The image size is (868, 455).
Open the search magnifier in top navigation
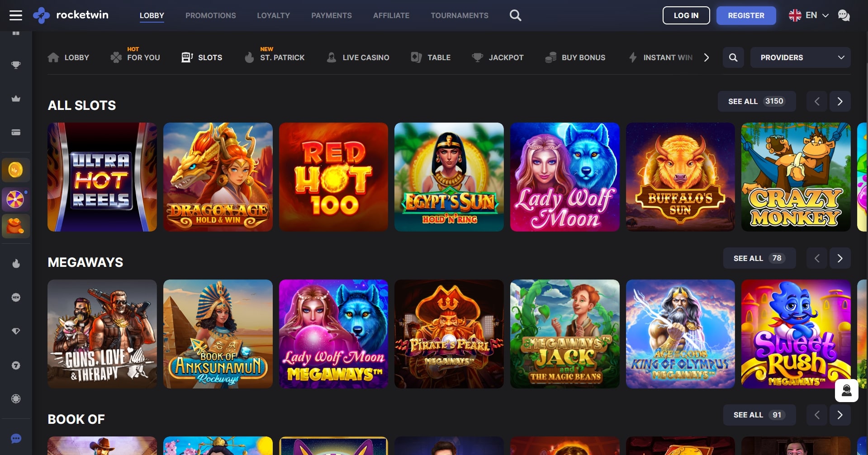(x=515, y=15)
